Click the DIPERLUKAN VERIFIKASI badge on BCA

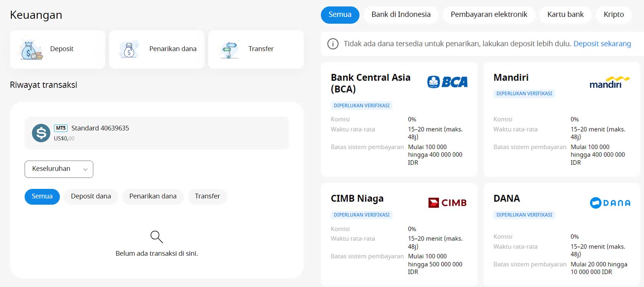(x=361, y=105)
